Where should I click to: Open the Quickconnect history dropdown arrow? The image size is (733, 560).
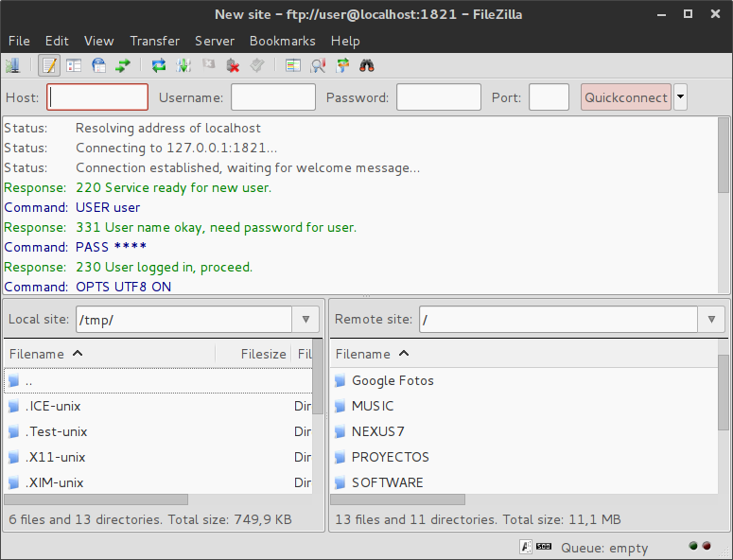(681, 97)
